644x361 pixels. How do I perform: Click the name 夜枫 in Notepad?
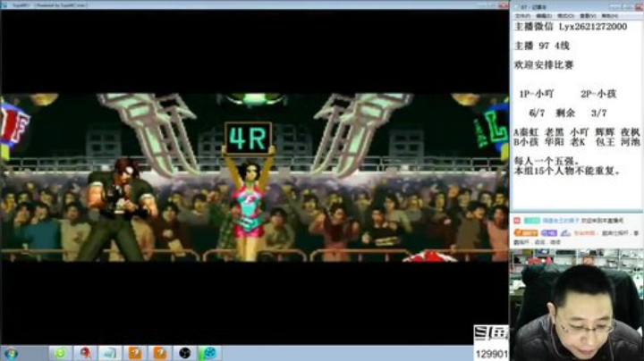[630, 132]
